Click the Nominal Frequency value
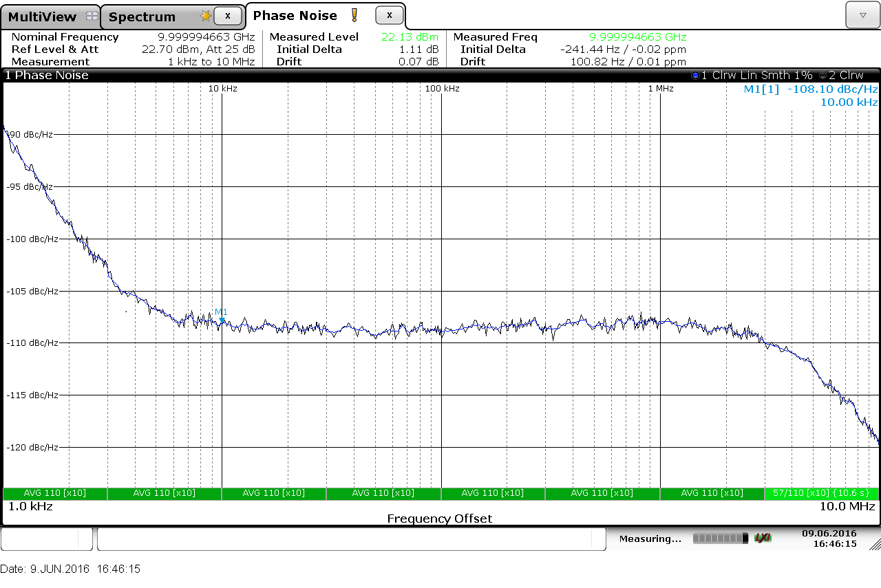The height and width of the screenshot is (588, 881). coord(206,37)
